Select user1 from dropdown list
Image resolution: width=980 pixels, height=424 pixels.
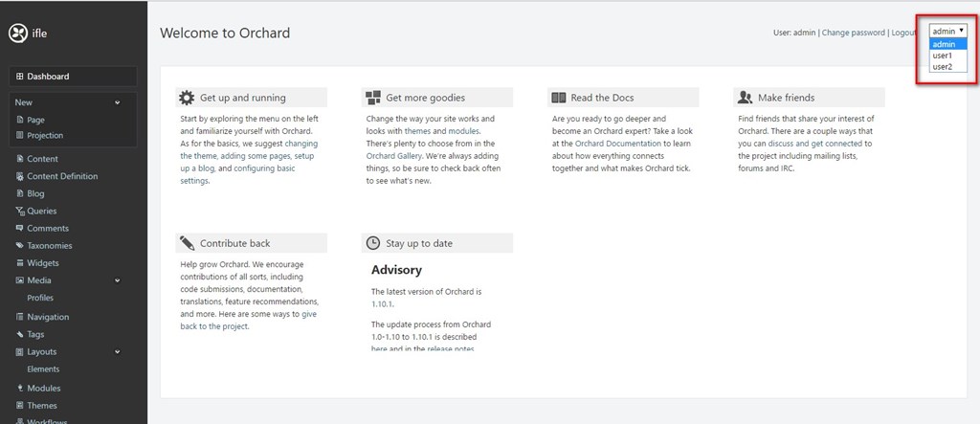pos(942,56)
